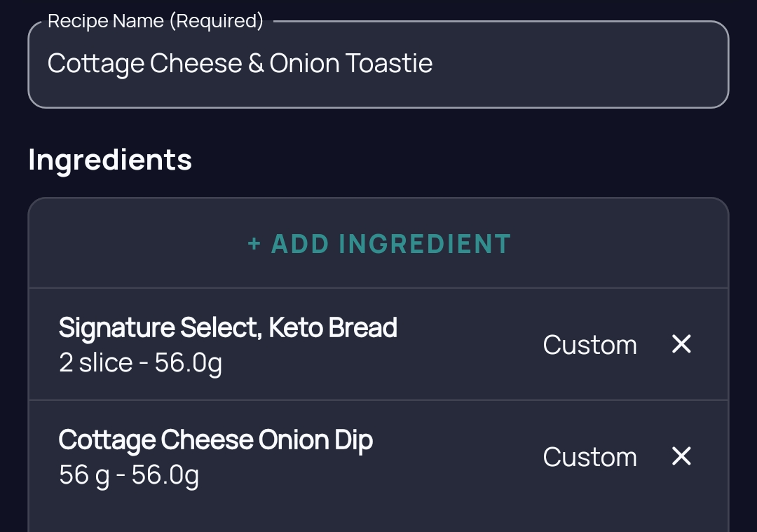Select the Cottage Cheese Onion Dip title
The image size is (757, 532).
coord(215,441)
